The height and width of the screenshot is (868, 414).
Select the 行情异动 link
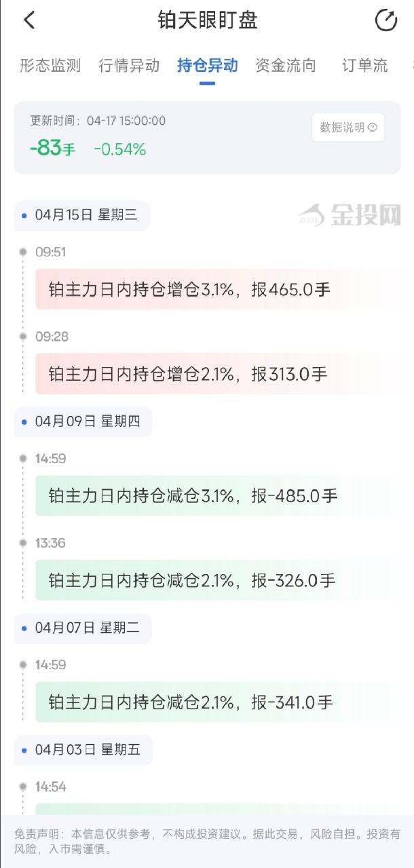129,66
